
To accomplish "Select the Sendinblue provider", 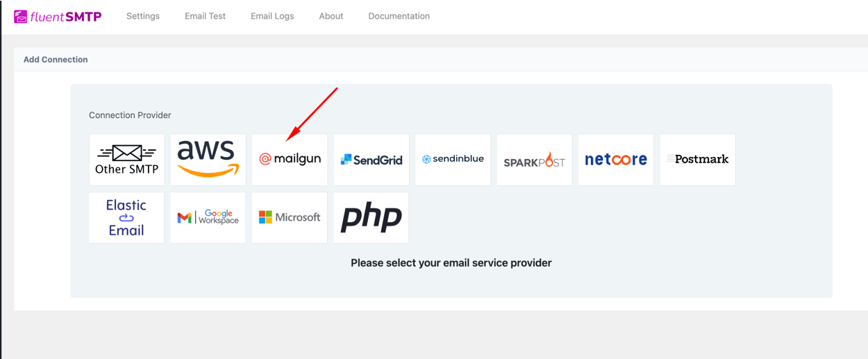I will [453, 160].
